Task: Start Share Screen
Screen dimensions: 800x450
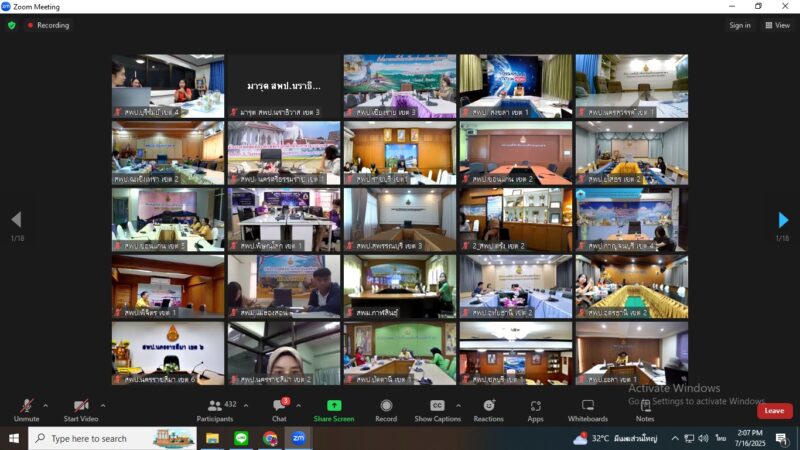Action: [334, 406]
